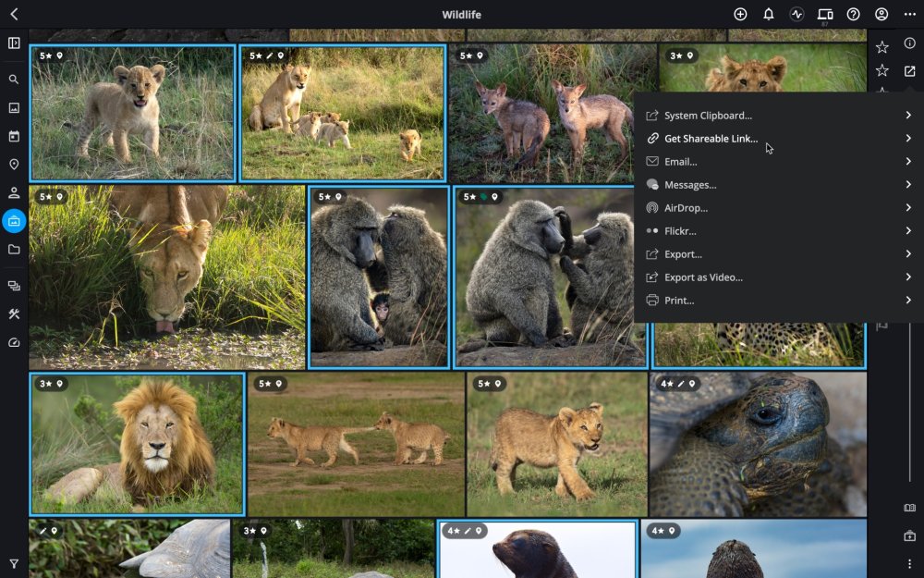Open the help question-mark icon
This screenshot has width=924, height=578.
[853, 14]
